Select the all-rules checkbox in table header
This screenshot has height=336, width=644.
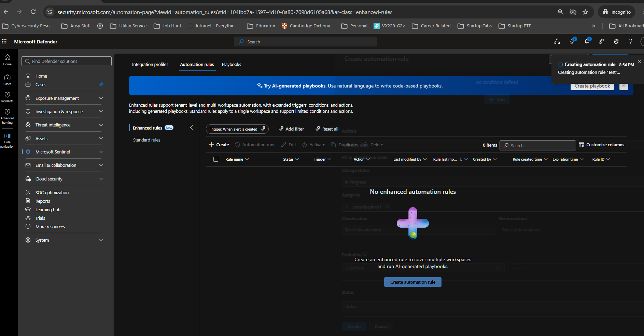coord(216,159)
